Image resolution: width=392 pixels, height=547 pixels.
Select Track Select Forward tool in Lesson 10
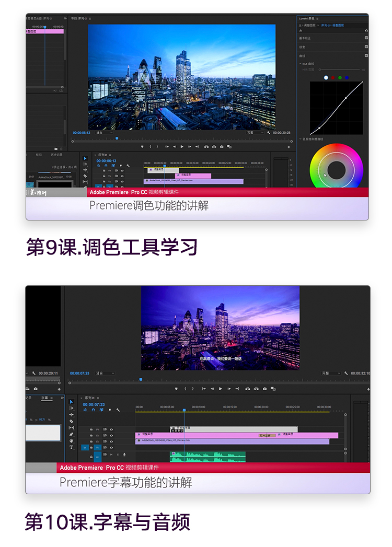pyautogui.click(x=71, y=408)
